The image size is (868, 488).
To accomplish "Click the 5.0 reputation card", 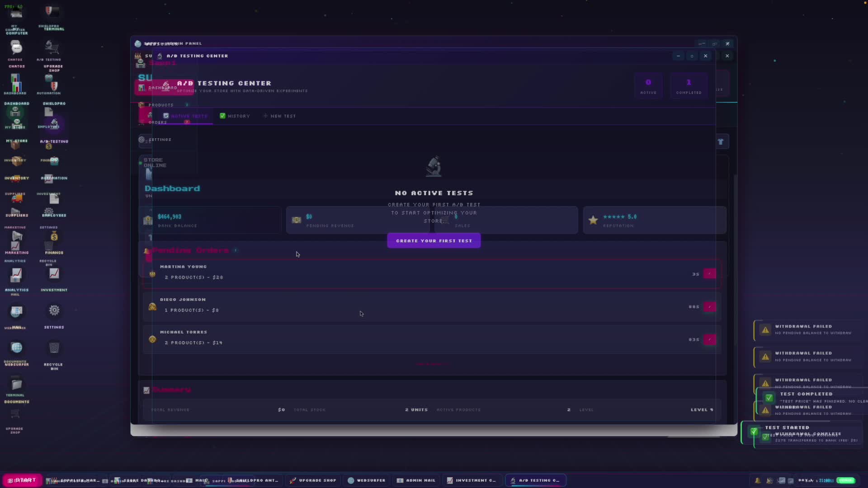I will (x=655, y=220).
